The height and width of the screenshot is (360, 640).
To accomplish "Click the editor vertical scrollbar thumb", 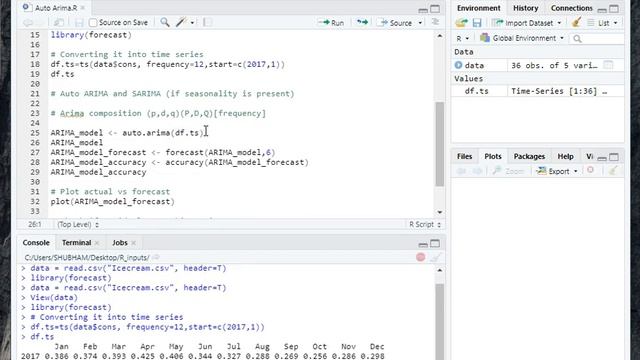I will pos(440,144).
